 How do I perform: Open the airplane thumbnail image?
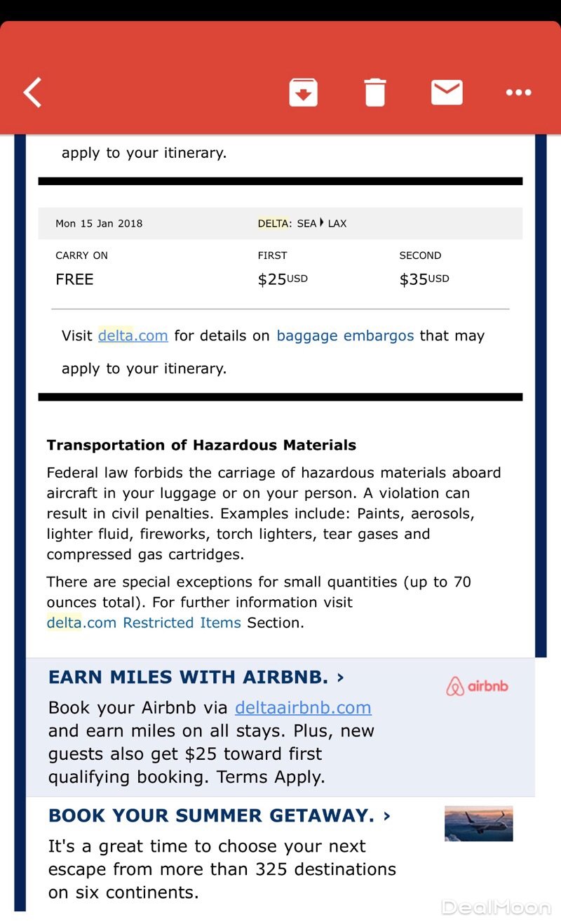click(478, 824)
